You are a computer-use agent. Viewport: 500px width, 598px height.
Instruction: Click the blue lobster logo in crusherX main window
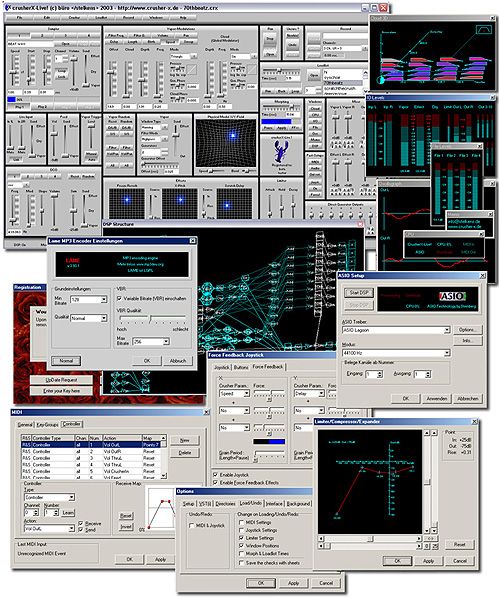coord(281,151)
